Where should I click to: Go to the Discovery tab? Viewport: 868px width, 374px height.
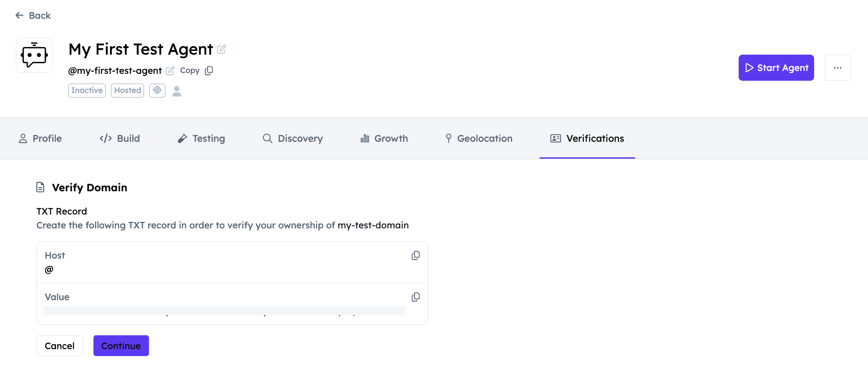point(293,139)
